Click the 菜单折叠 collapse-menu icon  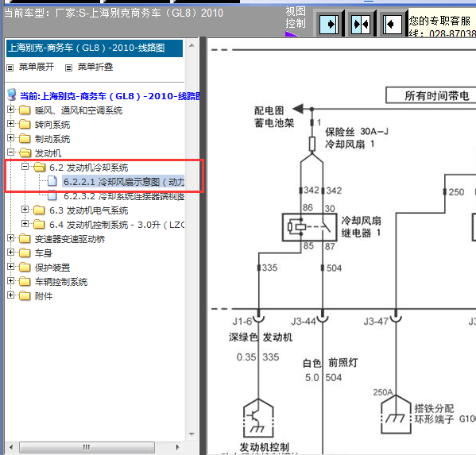69,67
